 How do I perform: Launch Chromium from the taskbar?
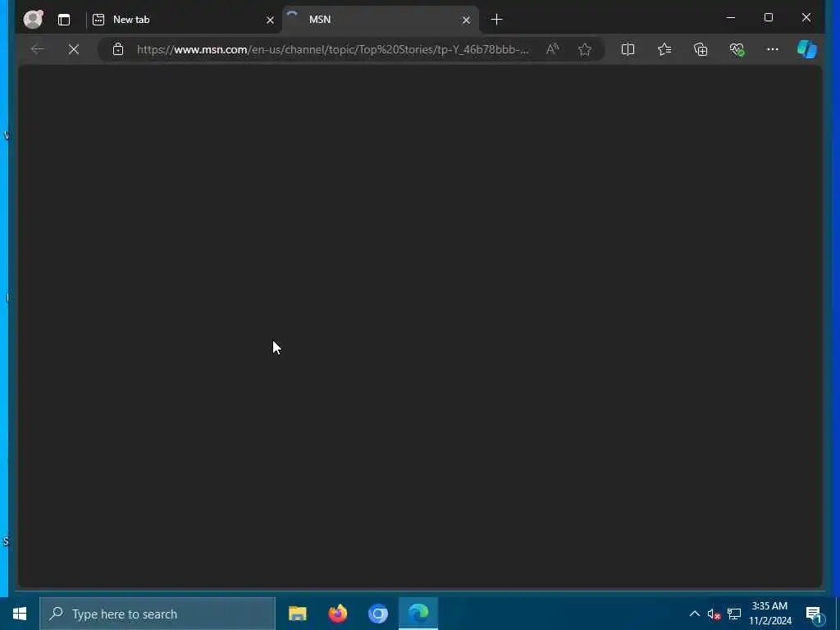(x=377, y=614)
